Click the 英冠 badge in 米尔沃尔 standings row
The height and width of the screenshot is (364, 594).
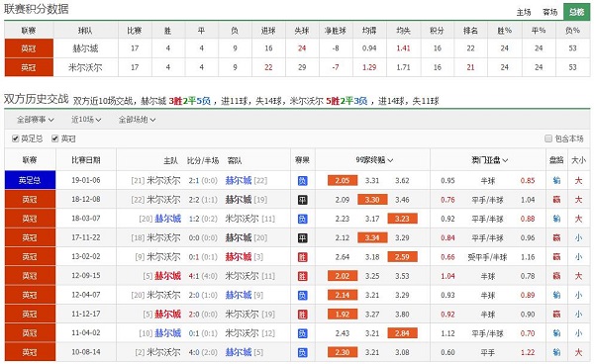[x=29, y=67]
